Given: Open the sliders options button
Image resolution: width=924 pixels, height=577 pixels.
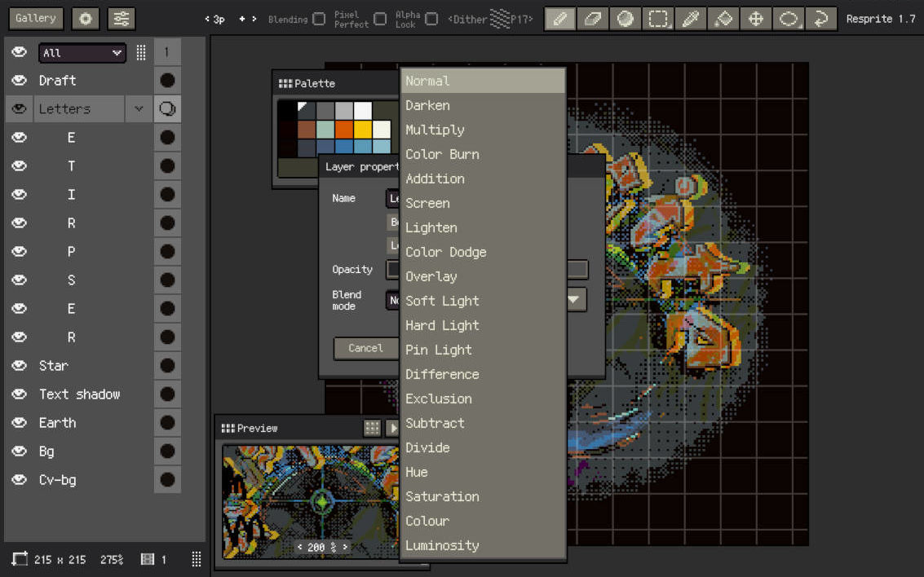Looking at the screenshot, I should click(x=122, y=19).
